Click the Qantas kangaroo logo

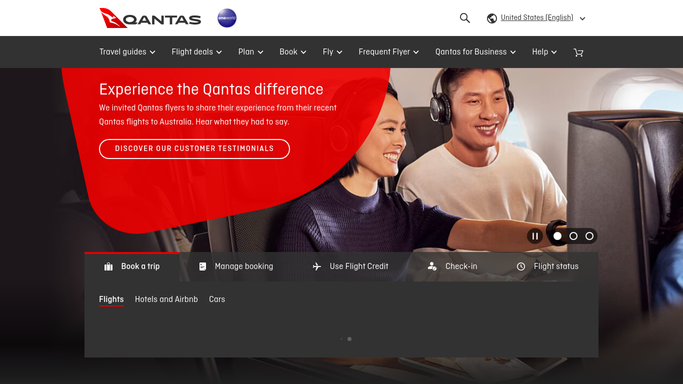[x=150, y=18]
